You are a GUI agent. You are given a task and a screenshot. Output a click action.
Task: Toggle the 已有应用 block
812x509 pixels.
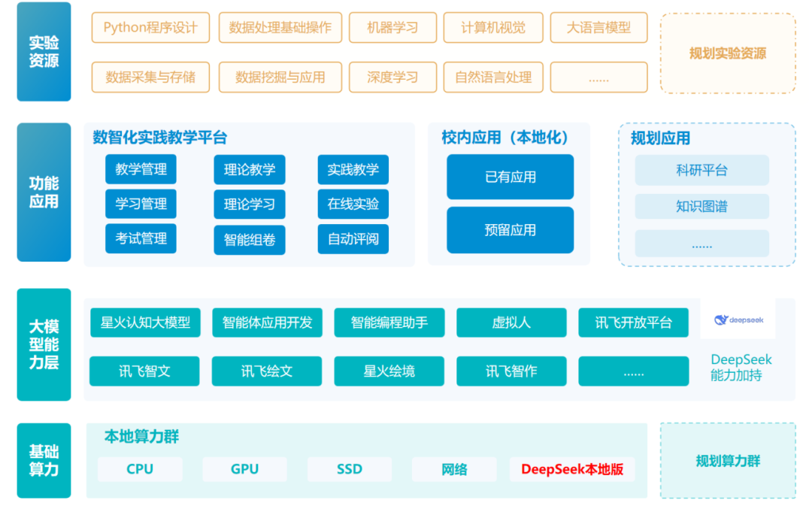pyautogui.click(x=510, y=177)
